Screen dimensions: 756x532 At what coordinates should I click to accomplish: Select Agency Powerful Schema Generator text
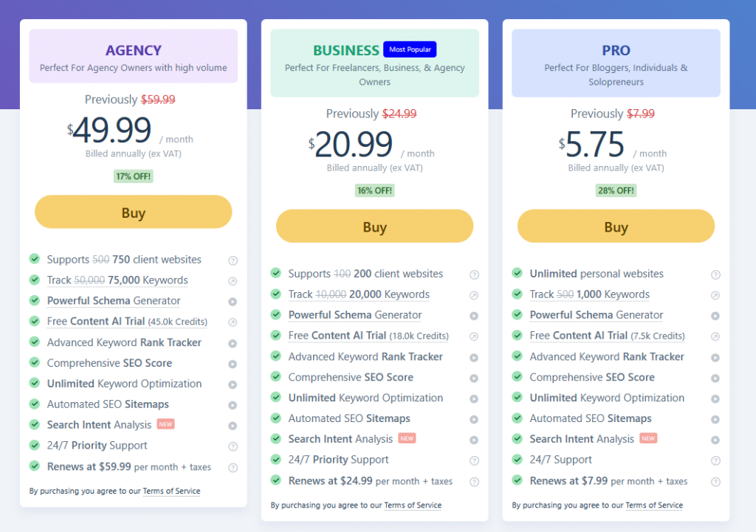114,301
